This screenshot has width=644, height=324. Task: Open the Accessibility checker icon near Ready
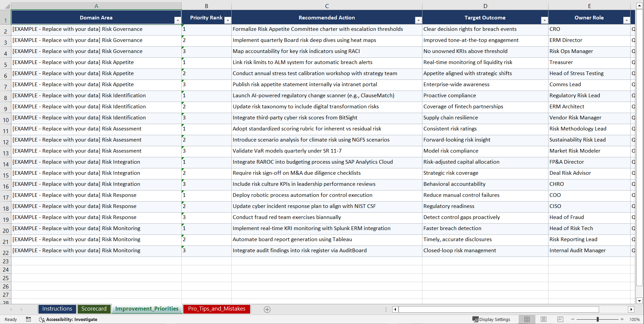point(42,319)
